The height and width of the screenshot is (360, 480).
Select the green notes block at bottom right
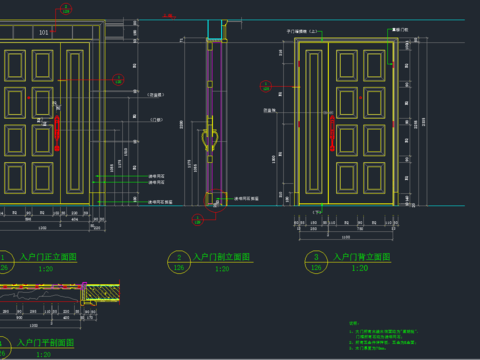pyautogui.click(x=383, y=336)
